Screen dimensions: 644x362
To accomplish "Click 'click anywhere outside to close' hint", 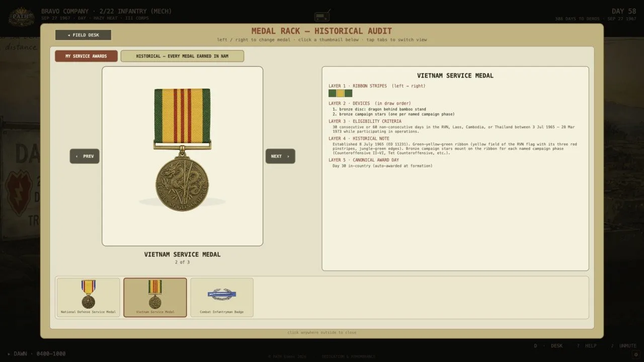I will [x=322, y=332].
